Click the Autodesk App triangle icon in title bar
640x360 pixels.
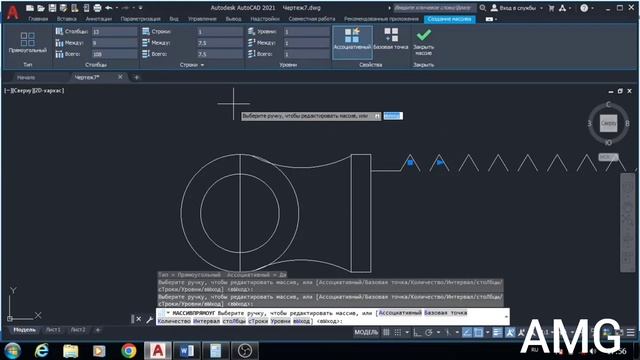(x=562, y=8)
